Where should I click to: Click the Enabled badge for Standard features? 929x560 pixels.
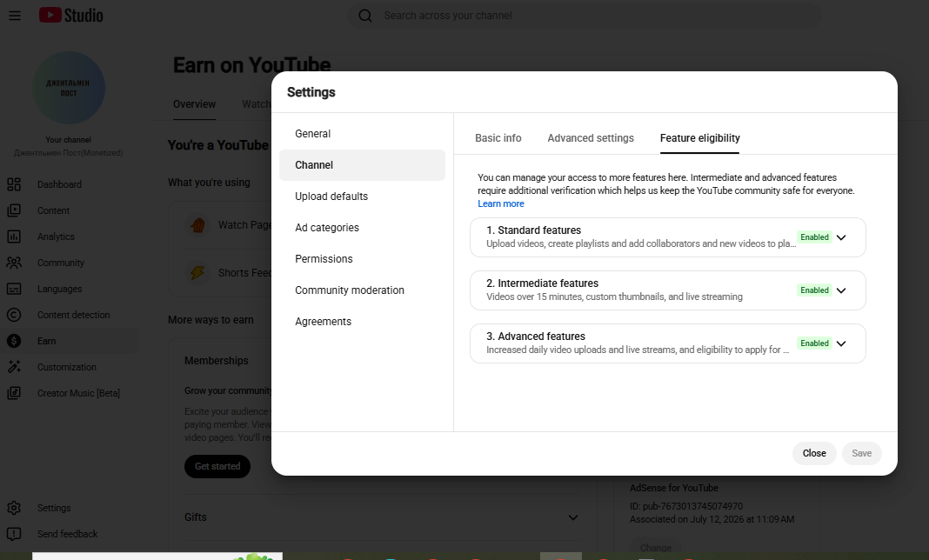[x=815, y=237]
